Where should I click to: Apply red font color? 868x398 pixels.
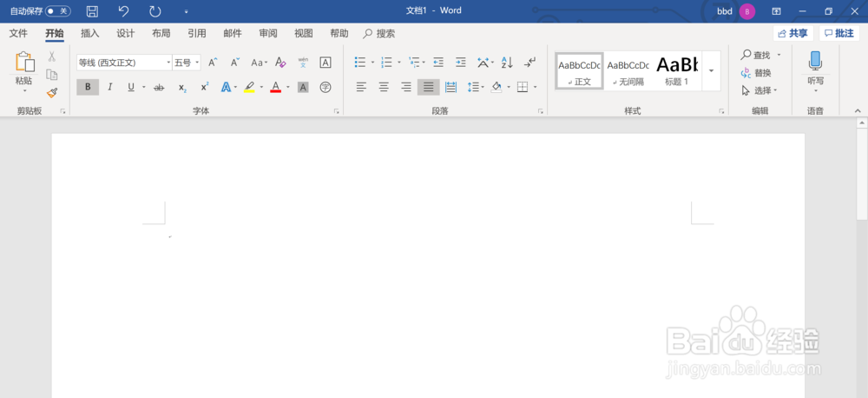tap(276, 87)
